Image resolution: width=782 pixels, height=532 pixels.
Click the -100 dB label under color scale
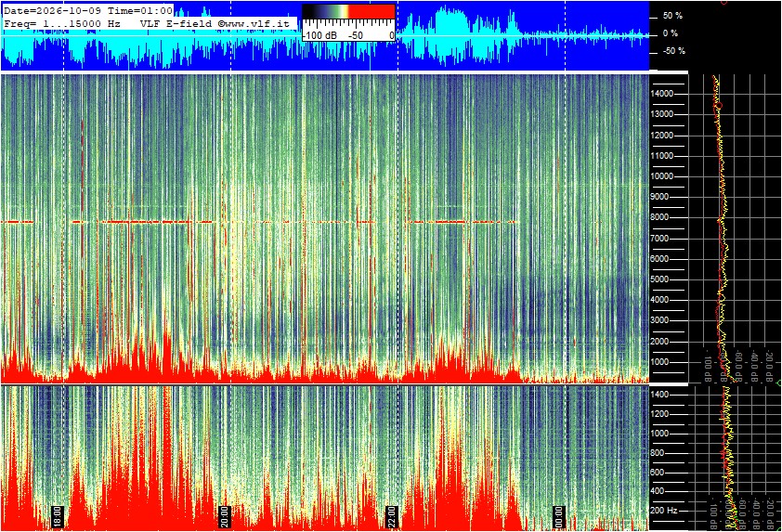[x=319, y=35]
